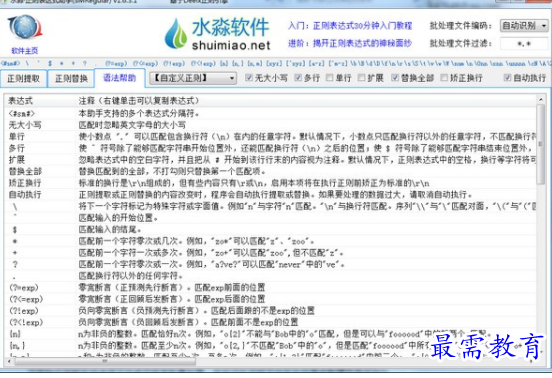Image resolution: width=552 pixels, height=378 pixels.
Task: Toggle the 替换全部 checkbox
Action: coord(395,78)
